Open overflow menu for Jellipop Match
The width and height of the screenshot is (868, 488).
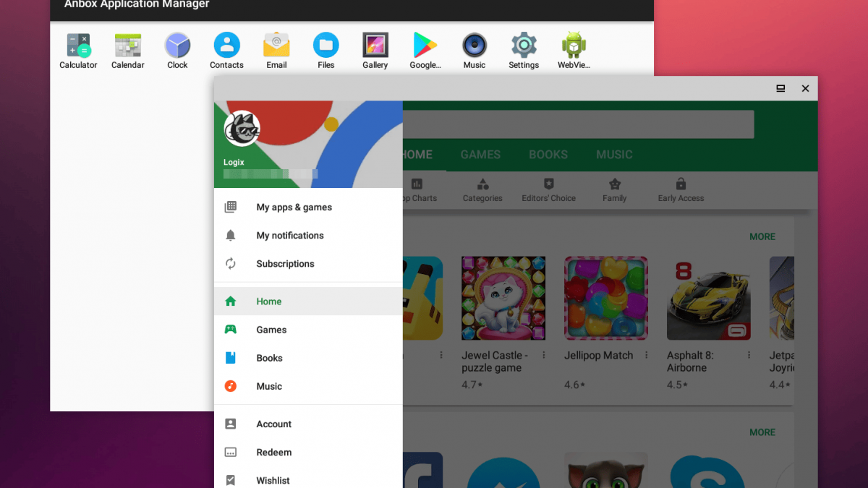[647, 356]
